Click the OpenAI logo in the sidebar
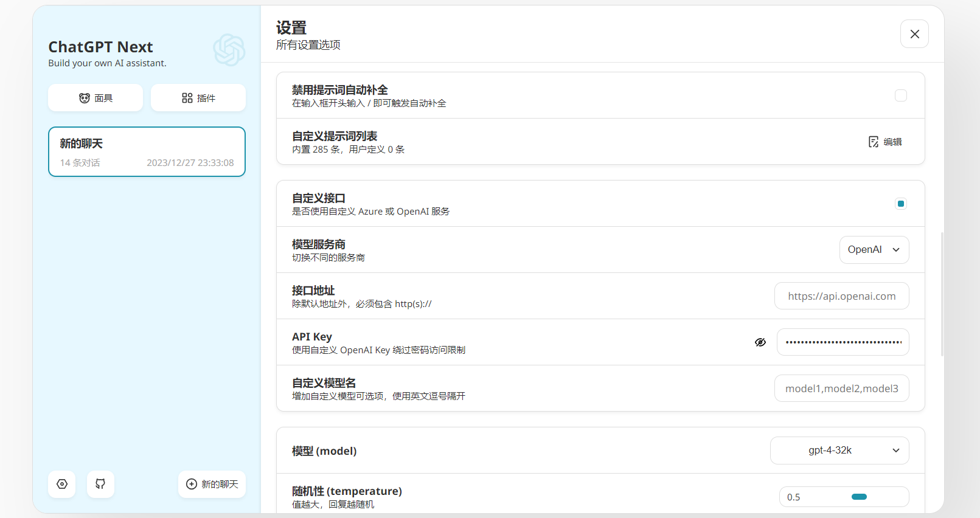 (229, 50)
